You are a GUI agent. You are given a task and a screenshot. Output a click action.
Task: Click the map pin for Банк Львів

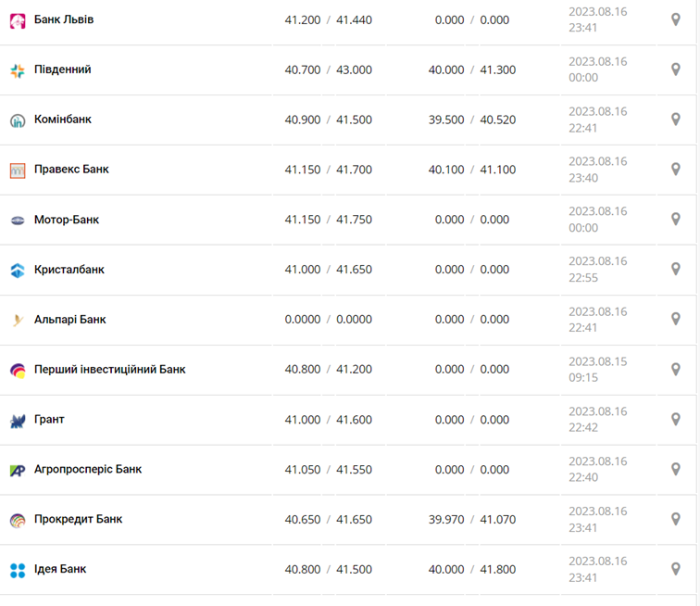tap(676, 19)
